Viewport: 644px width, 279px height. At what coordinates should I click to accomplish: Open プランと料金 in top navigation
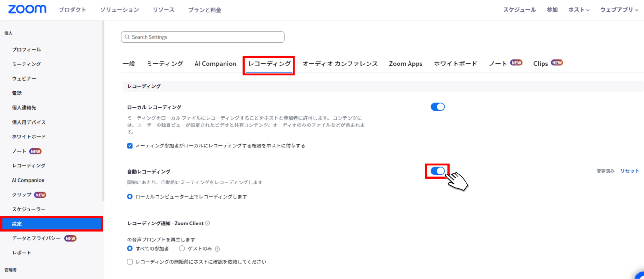(205, 10)
